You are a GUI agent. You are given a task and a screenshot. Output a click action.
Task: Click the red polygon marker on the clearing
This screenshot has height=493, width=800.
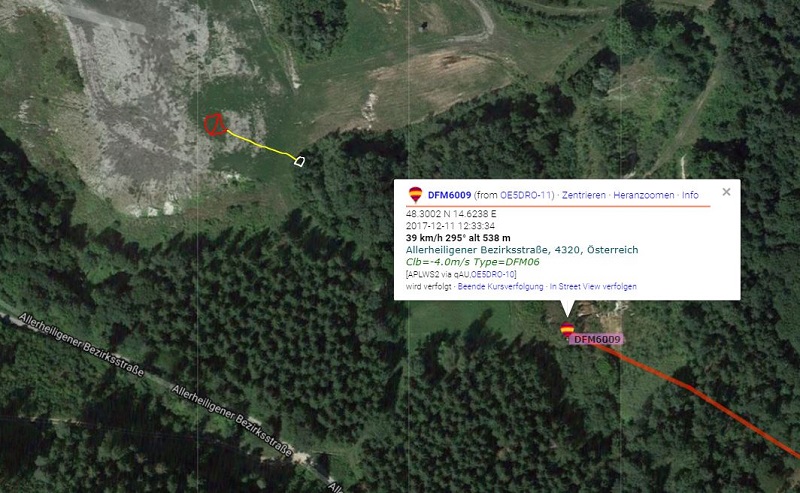click(x=215, y=125)
